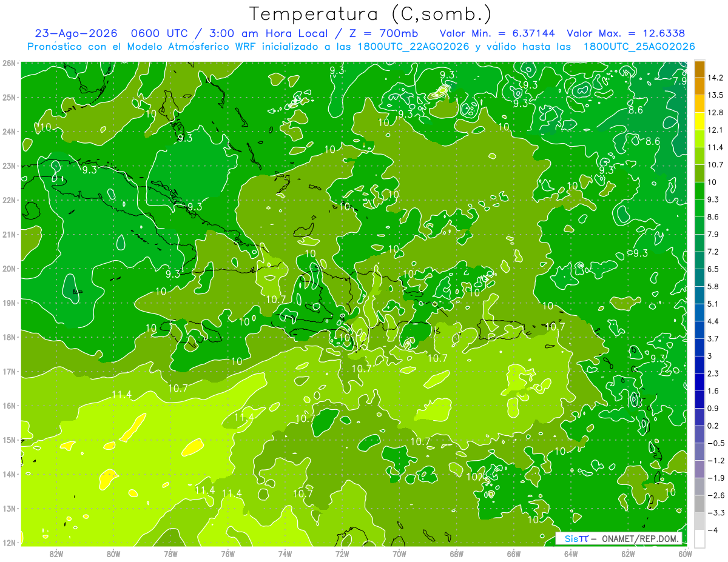This screenshot has height=562, width=728.
Task: Click the "22N" latitude axis label
Action: pos(9,200)
